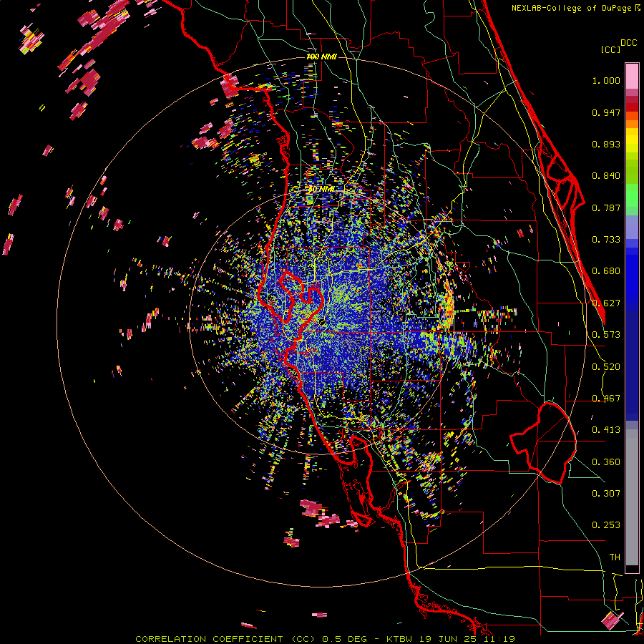Image resolution: width=644 pixels, height=644 pixels.
Task: Click the 50 NMI range ring label
Action: [x=321, y=190]
